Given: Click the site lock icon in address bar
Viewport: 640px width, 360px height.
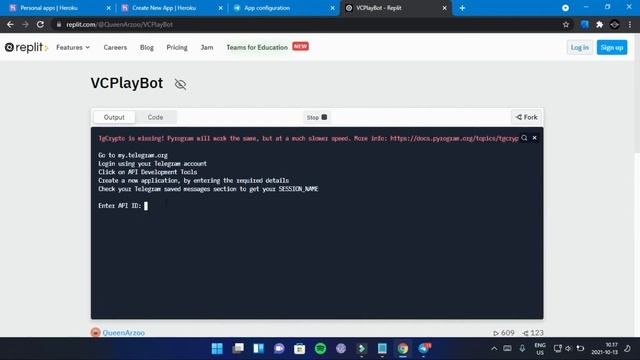Looking at the screenshot, I should pyautogui.click(x=59, y=24).
